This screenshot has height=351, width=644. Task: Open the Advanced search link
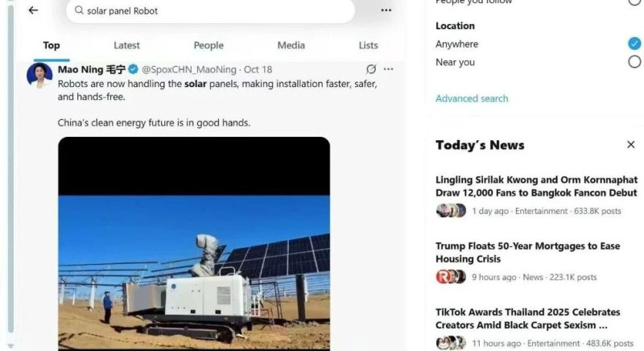coord(472,99)
